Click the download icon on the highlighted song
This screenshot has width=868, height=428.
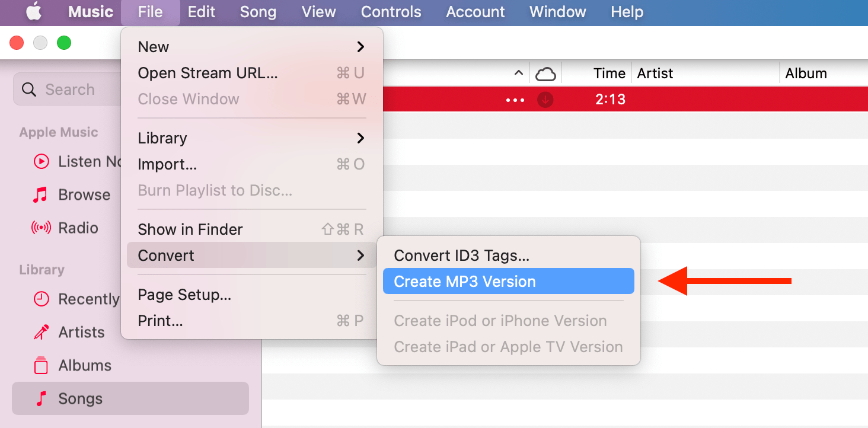pos(545,99)
